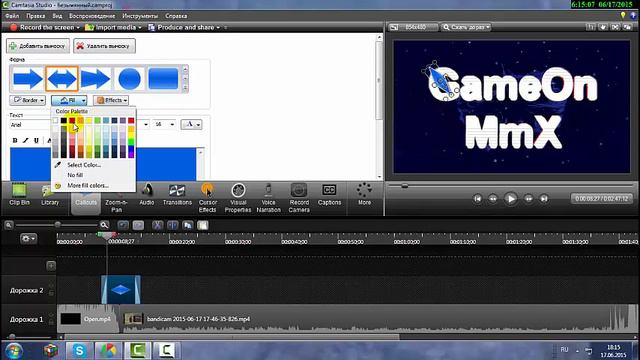Image resolution: width=640 pixels, height=360 pixels.
Task: Step backward in preview player
Action: [x=493, y=199]
